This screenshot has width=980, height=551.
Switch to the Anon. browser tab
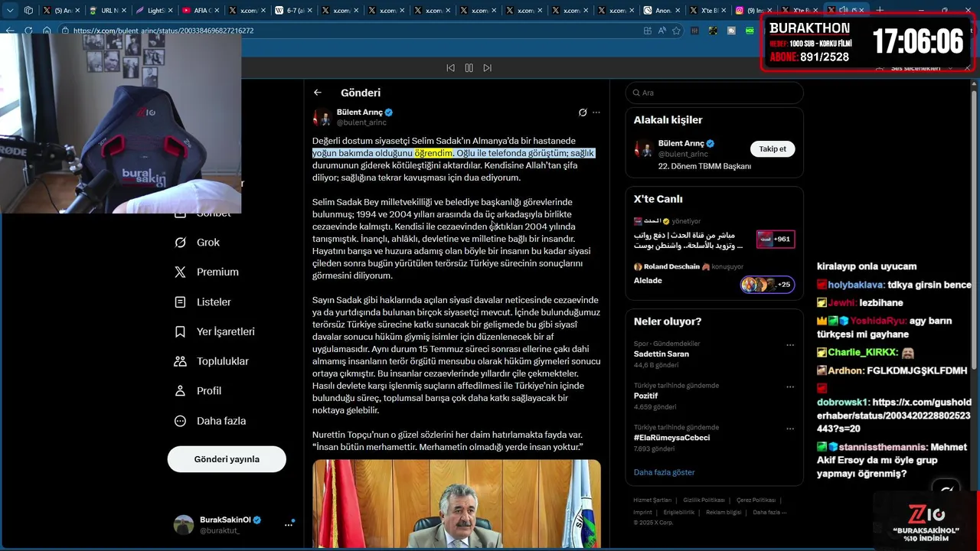(x=660, y=11)
